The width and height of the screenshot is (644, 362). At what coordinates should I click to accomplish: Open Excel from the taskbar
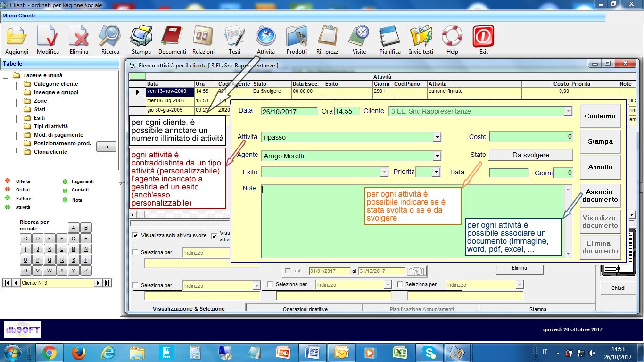[400, 352]
